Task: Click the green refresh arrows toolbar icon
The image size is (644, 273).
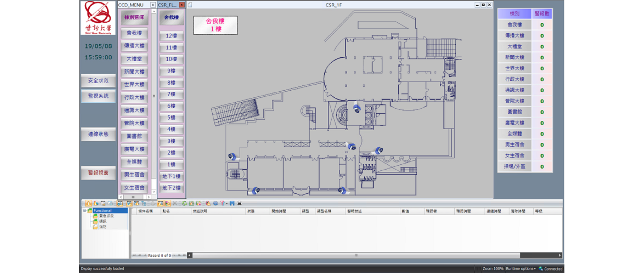Action: tap(184, 203)
